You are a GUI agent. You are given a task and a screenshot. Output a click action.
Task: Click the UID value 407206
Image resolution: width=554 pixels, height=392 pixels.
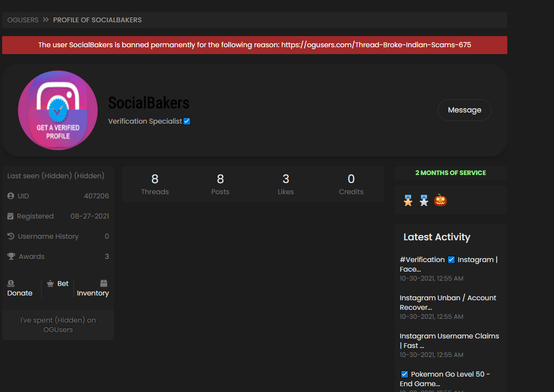pyautogui.click(x=97, y=196)
